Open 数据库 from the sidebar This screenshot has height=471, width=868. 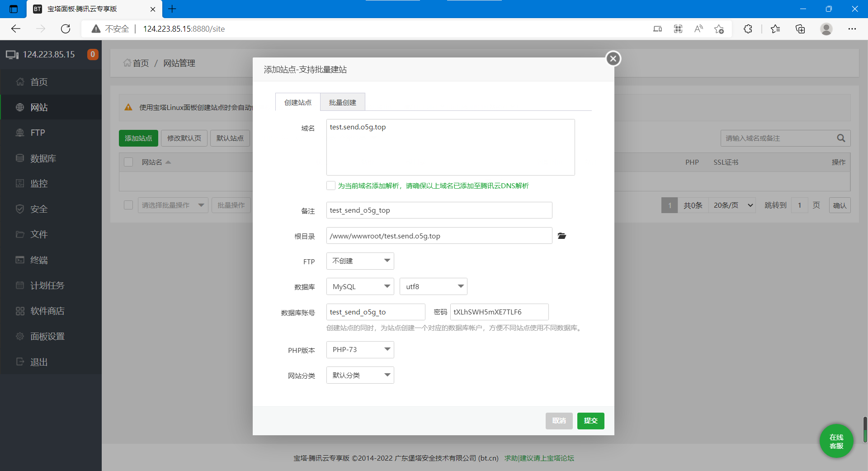(x=43, y=158)
